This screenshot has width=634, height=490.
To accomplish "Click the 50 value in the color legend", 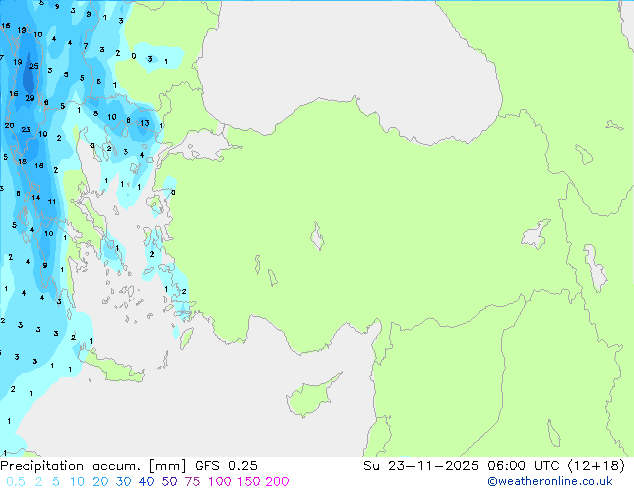I will (169, 482).
